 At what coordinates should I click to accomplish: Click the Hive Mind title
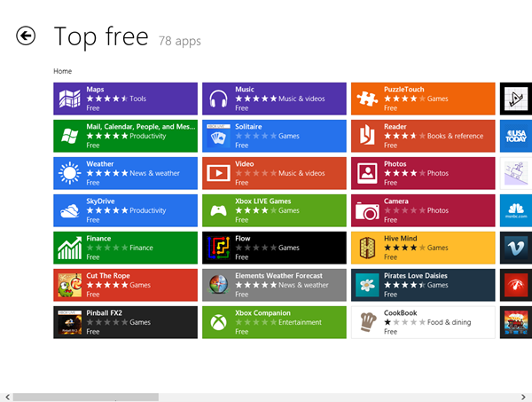click(401, 239)
